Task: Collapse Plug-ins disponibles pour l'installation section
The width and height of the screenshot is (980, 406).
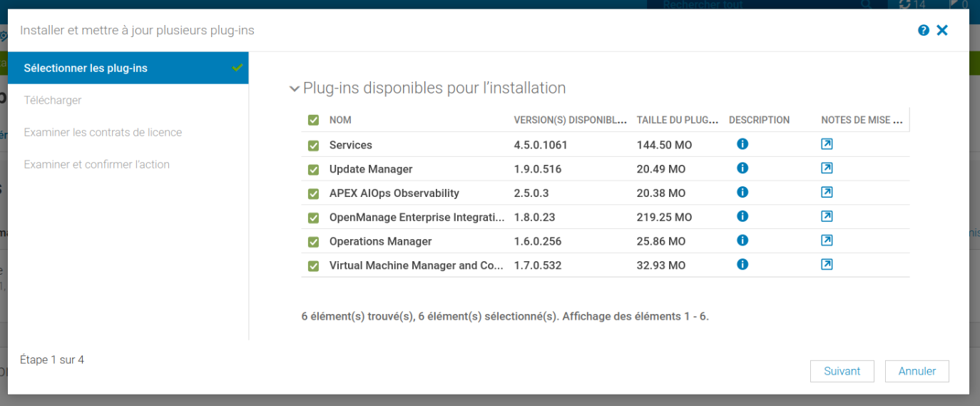Action: click(x=294, y=88)
